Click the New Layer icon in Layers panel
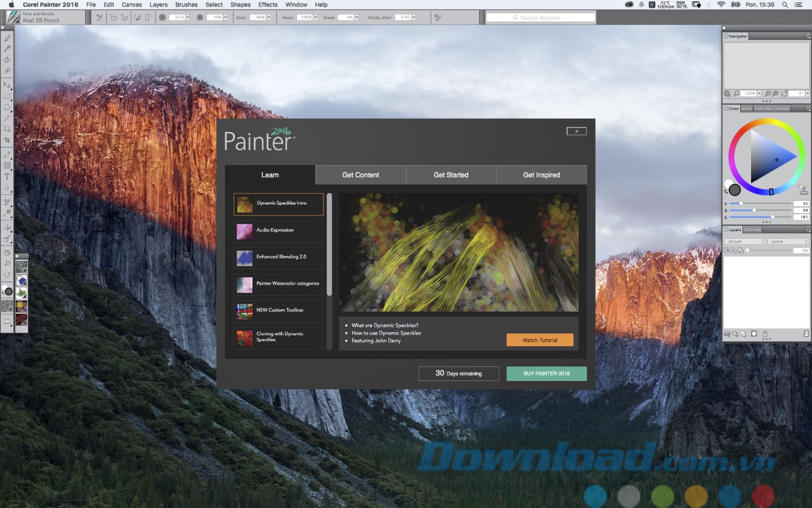 tap(743, 333)
